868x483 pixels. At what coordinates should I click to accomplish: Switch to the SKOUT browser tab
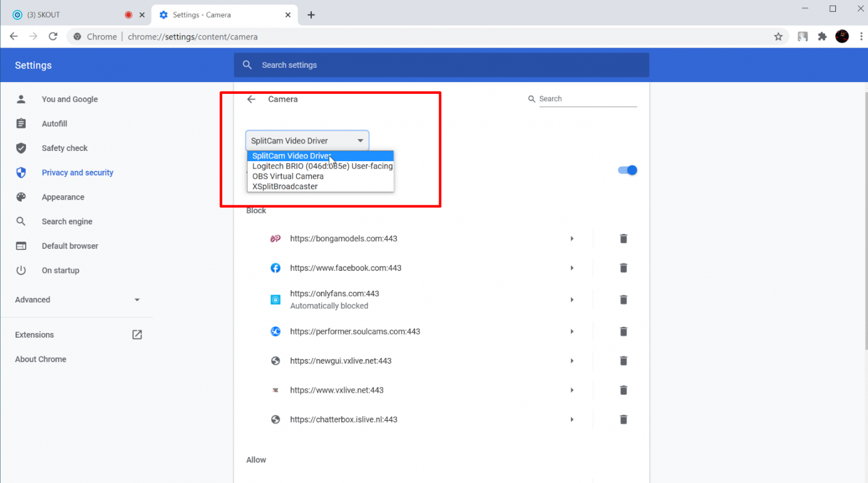click(x=68, y=15)
